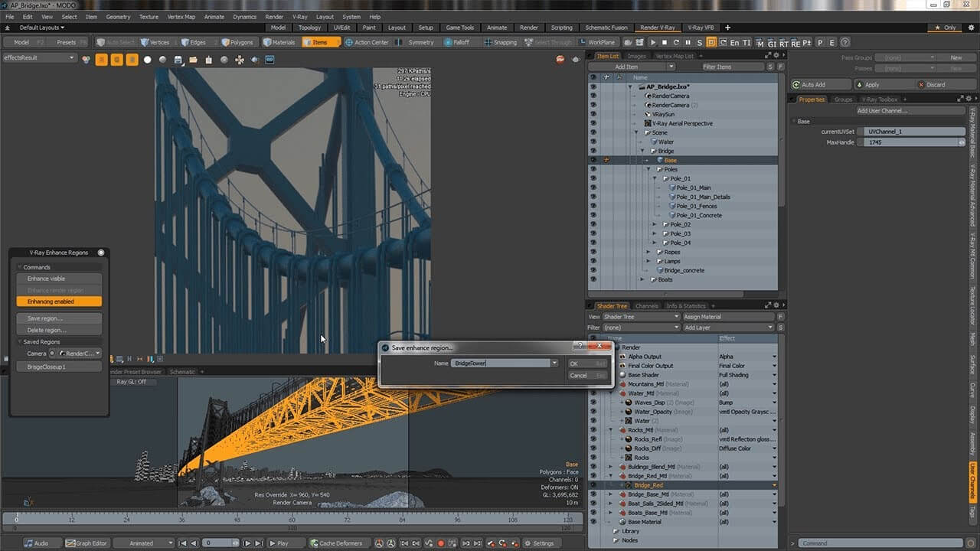Open the Falloff menu
Viewport: 980px width, 551px height.
[x=457, y=42]
